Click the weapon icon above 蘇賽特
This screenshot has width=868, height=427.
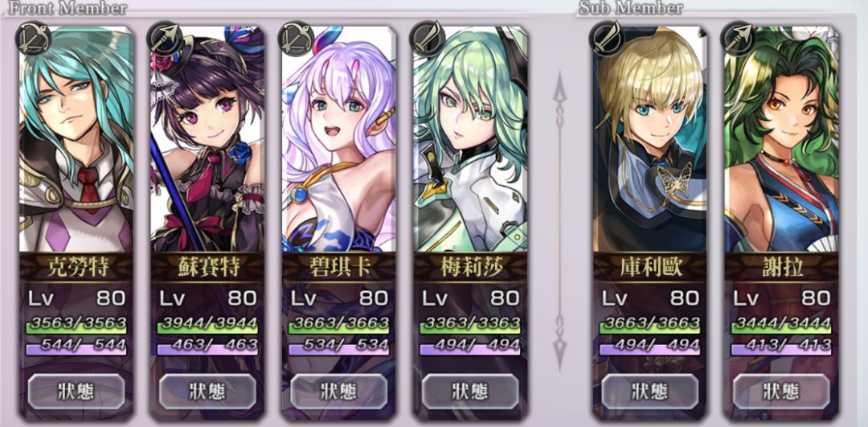[x=165, y=38]
